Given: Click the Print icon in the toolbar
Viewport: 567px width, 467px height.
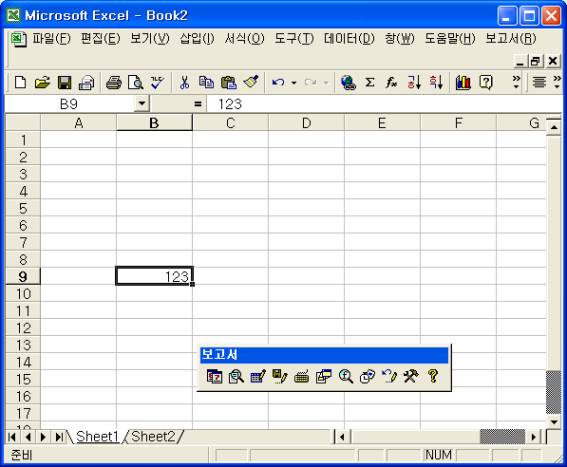Looking at the screenshot, I should 114,83.
